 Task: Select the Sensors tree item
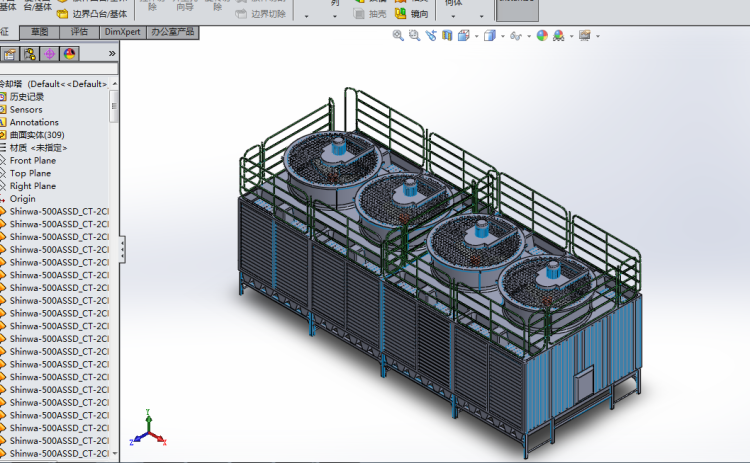pyautogui.click(x=26, y=109)
